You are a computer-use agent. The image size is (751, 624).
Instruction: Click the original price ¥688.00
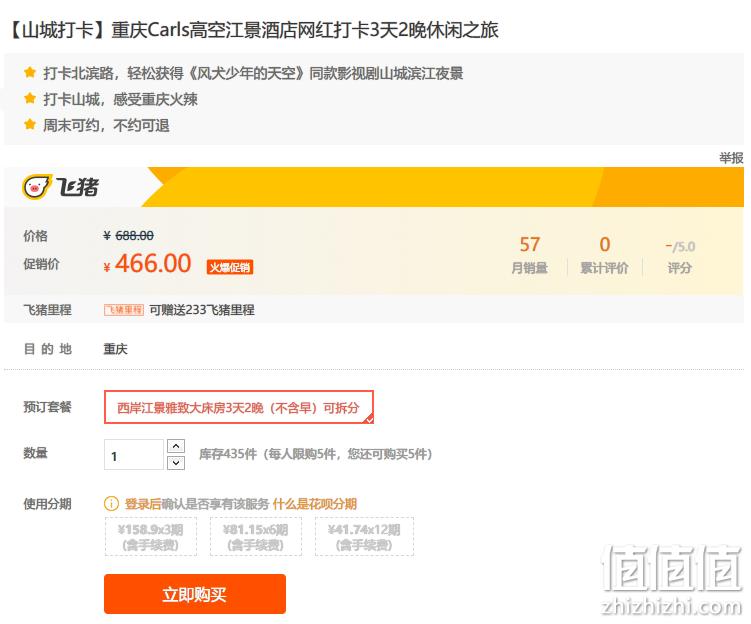(128, 236)
